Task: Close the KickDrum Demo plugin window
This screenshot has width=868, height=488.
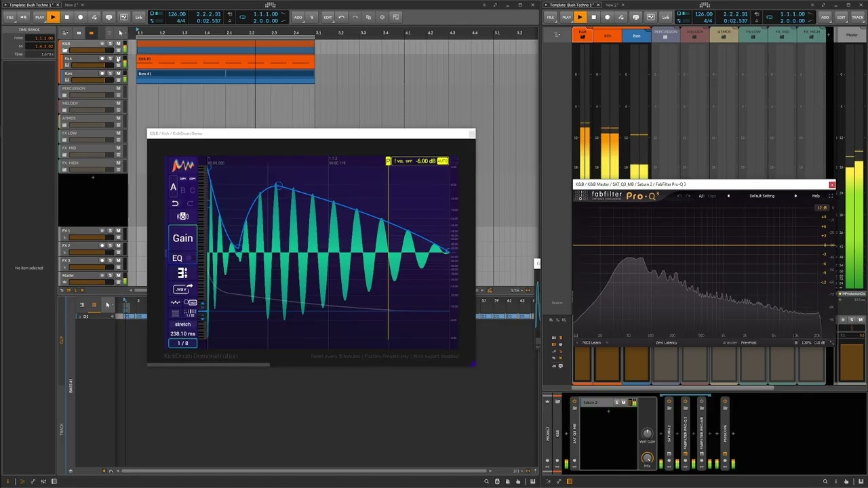Action: [472, 134]
